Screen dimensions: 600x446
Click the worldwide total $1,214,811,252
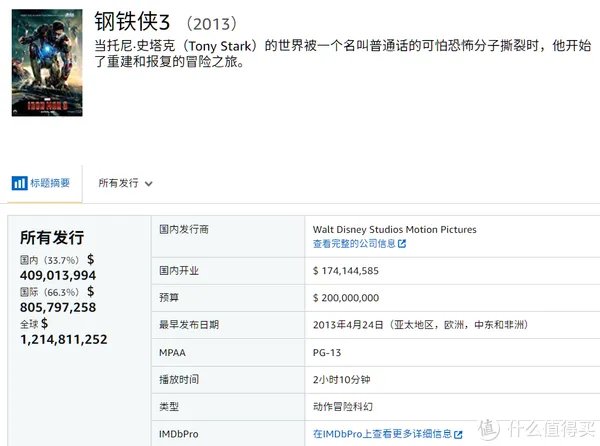tap(64, 339)
